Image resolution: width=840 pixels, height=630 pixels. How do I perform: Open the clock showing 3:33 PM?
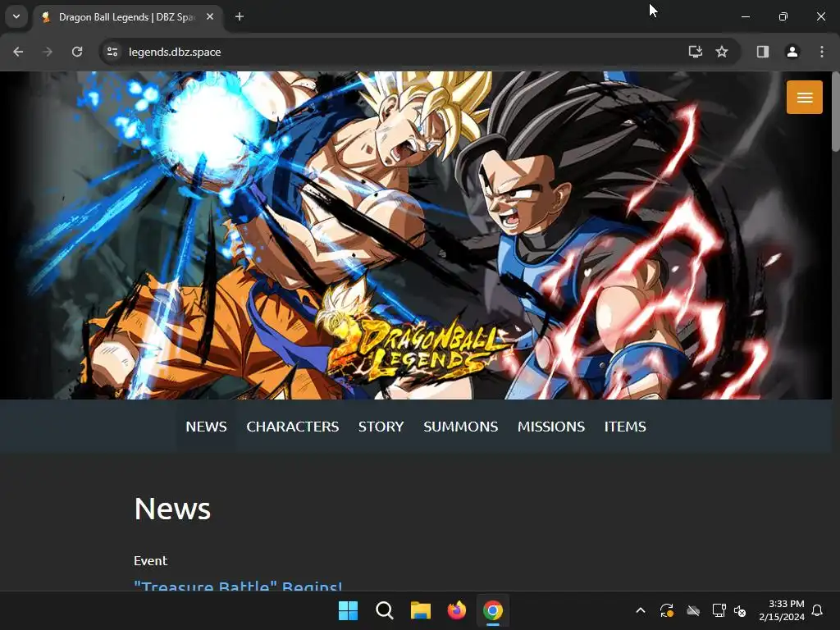click(782, 610)
